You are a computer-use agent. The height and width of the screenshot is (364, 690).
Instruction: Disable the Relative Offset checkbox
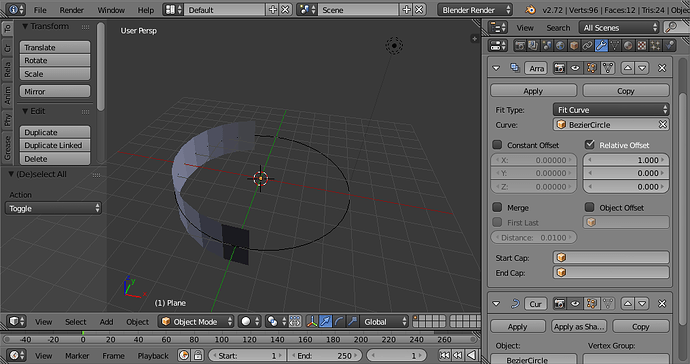(x=590, y=144)
